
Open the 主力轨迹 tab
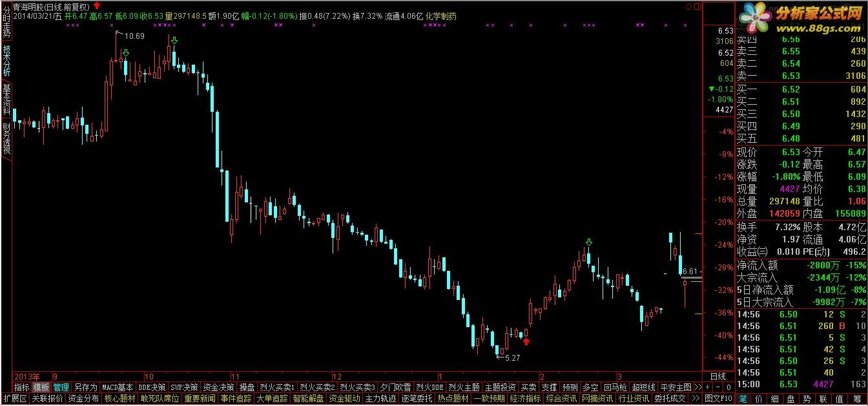pyautogui.click(x=380, y=398)
